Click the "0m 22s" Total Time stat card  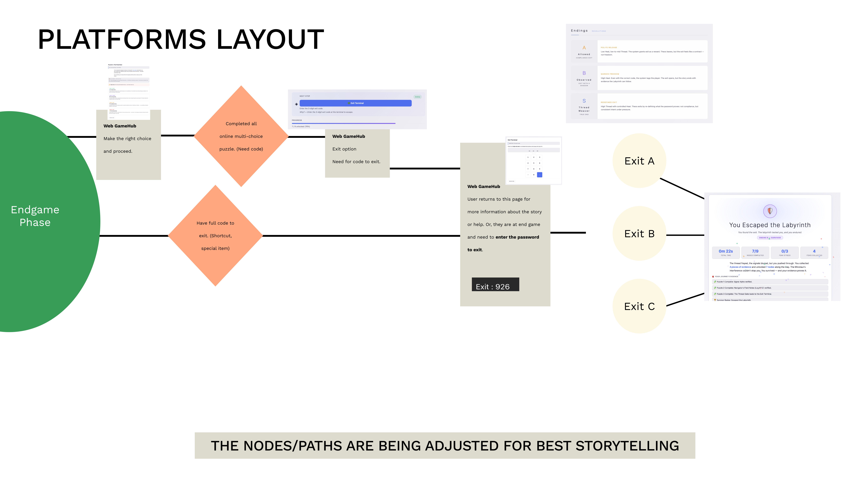726,253
